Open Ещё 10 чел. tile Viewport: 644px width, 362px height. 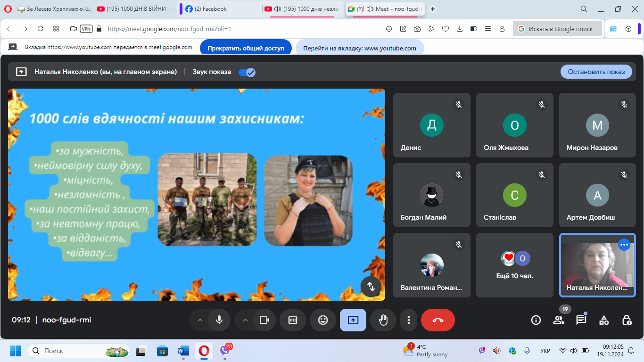tap(515, 265)
